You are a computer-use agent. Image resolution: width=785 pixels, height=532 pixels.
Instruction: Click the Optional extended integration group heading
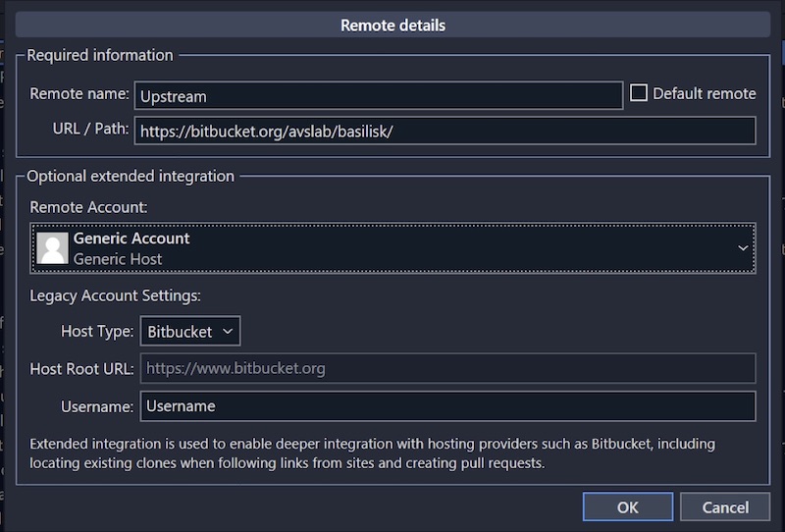coord(131,177)
